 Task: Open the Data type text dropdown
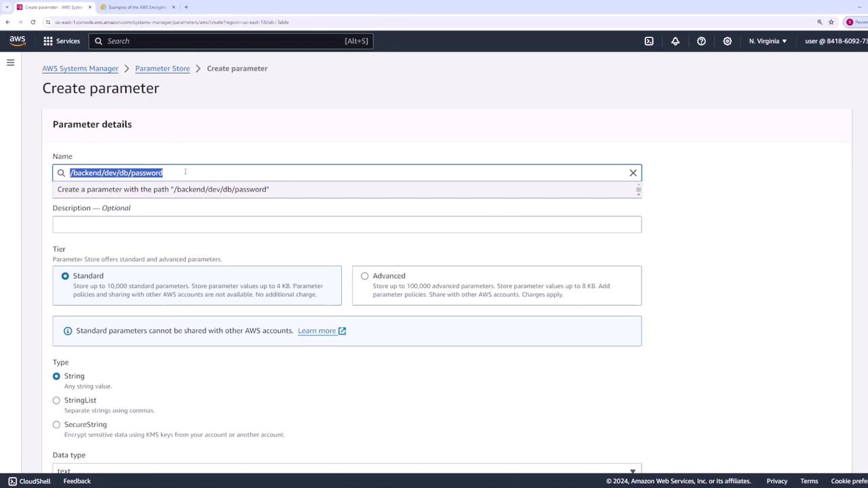coord(347,470)
